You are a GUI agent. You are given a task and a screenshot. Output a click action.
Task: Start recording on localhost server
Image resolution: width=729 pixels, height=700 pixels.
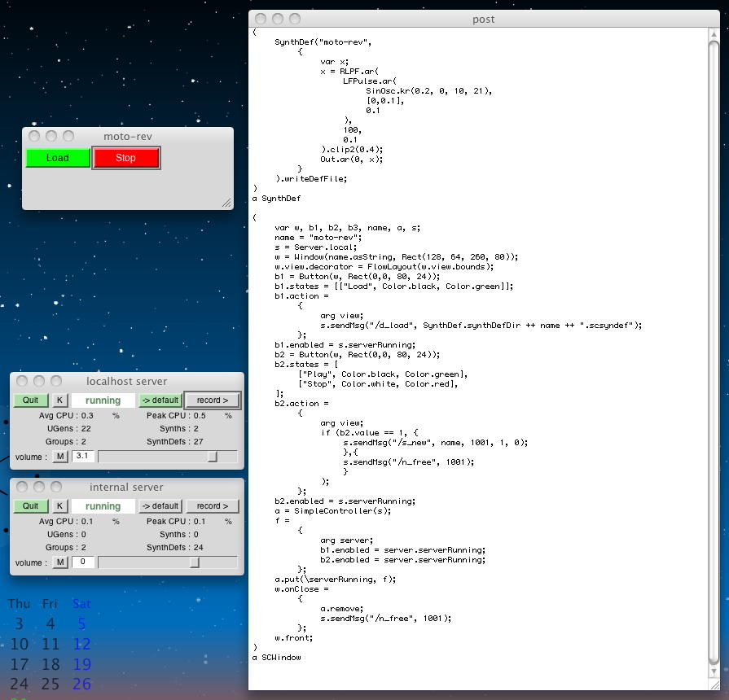212,400
